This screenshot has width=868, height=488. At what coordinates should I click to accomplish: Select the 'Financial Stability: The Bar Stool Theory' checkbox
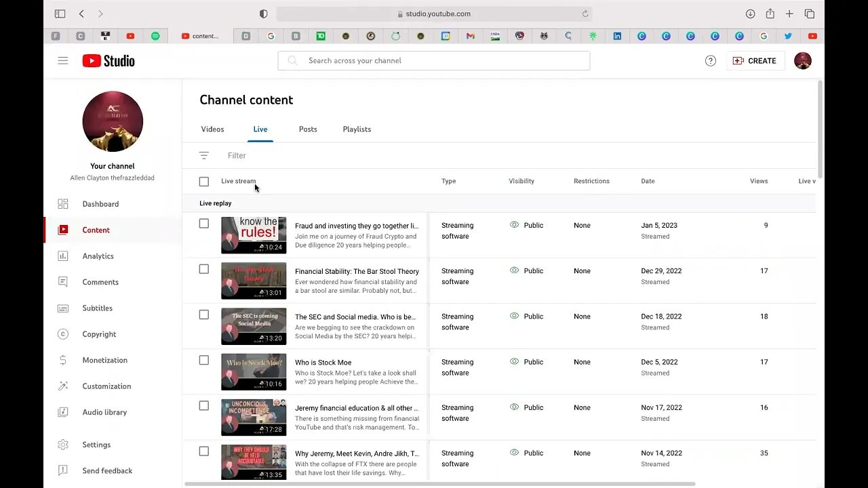pyautogui.click(x=204, y=269)
